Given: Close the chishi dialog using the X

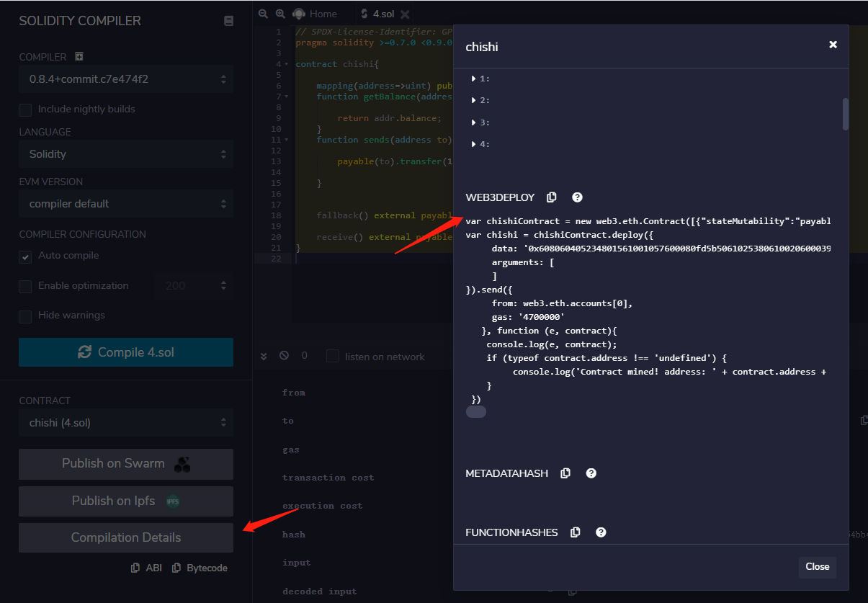Looking at the screenshot, I should [833, 45].
